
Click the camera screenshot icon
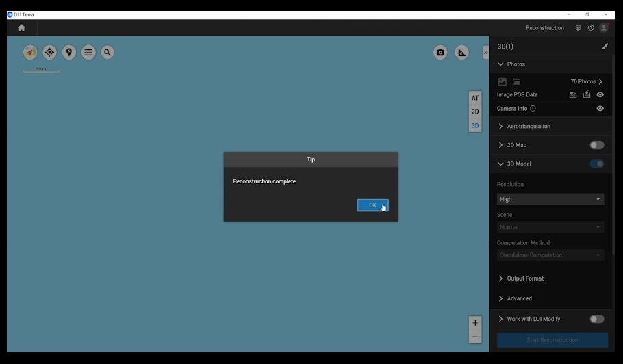(440, 53)
